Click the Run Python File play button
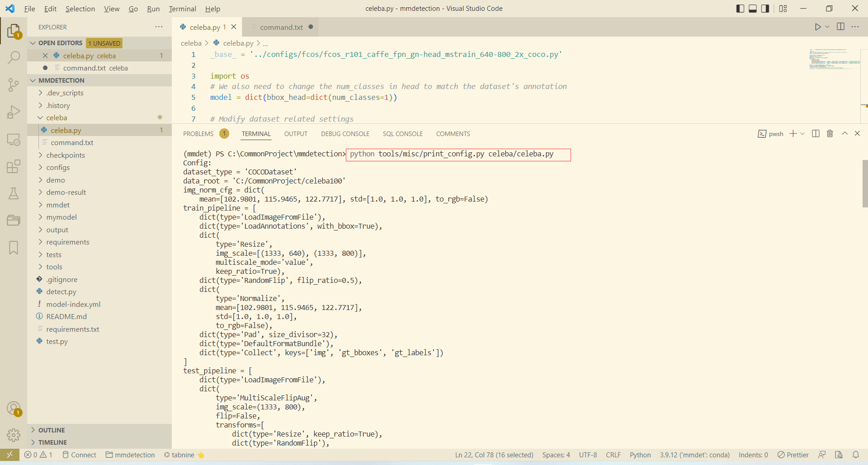The image size is (868, 465). 817,27
